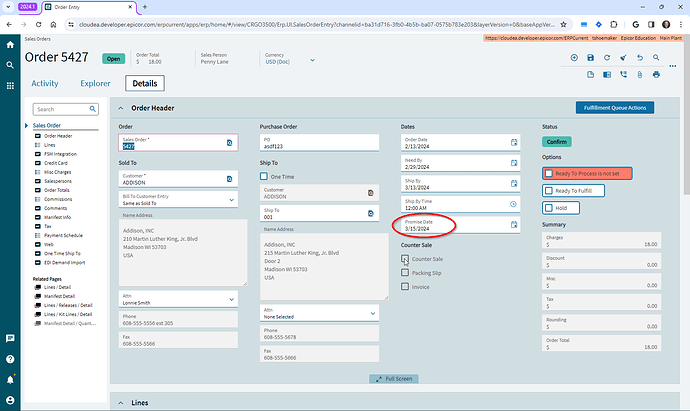Switch to the Activity tab
The height and width of the screenshot is (411, 690).
(x=45, y=83)
